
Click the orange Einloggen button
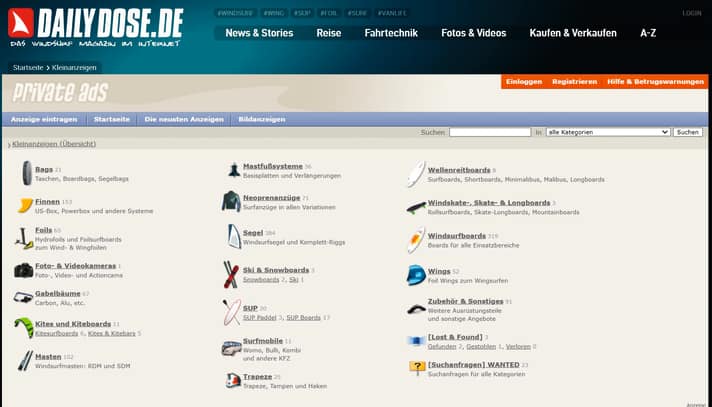click(x=523, y=82)
